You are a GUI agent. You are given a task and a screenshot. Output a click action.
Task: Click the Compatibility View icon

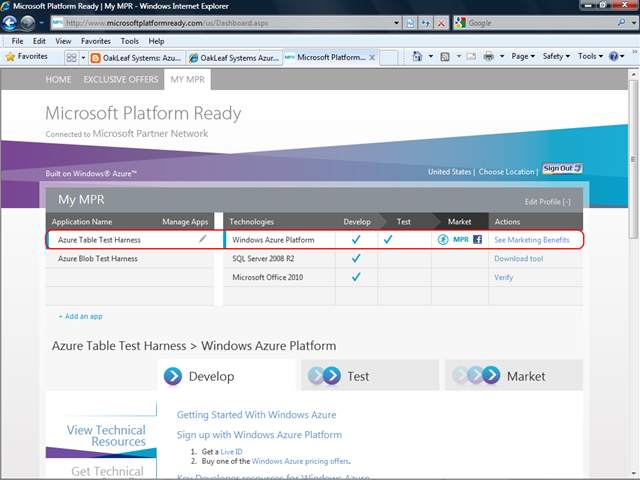410,23
